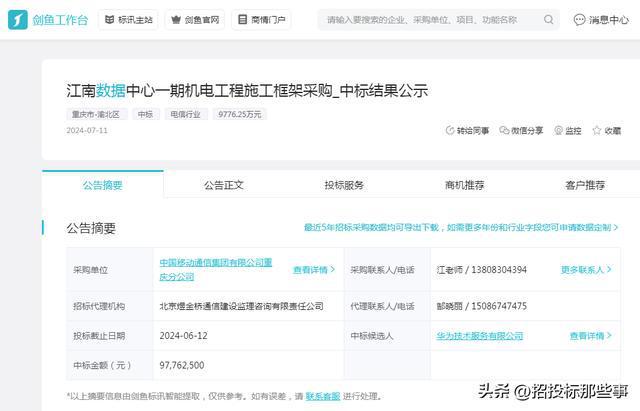Open 商情门户 from the top bar
The image size is (640, 411).
tap(261, 20)
